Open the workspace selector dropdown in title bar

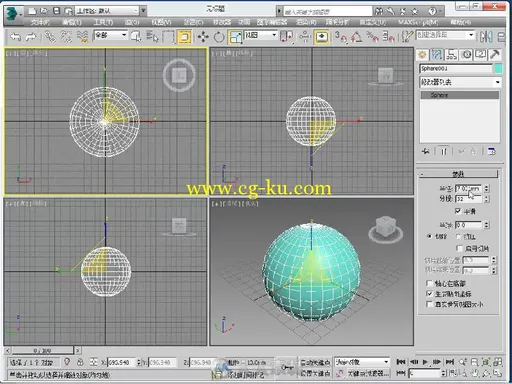107,11
